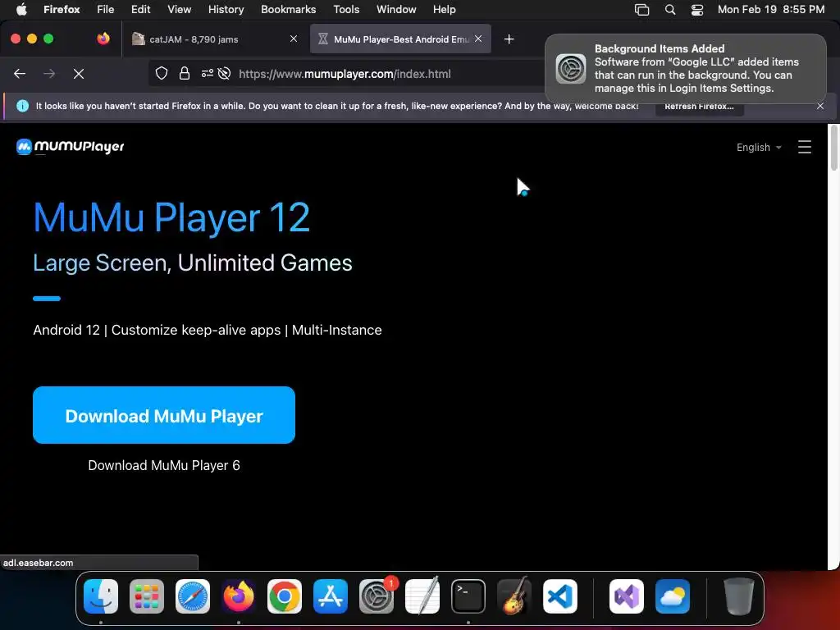This screenshot has height=630, width=840.
Task: Open System Settings from the Dock
Action: click(377, 596)
